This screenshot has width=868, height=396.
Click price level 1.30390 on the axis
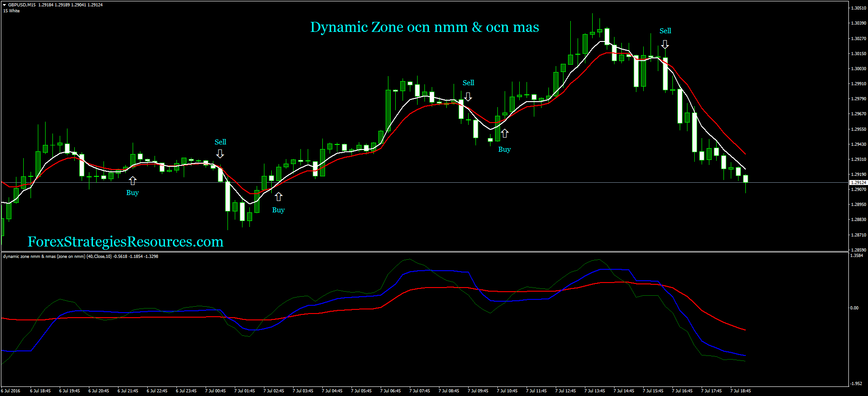(858, 23)
